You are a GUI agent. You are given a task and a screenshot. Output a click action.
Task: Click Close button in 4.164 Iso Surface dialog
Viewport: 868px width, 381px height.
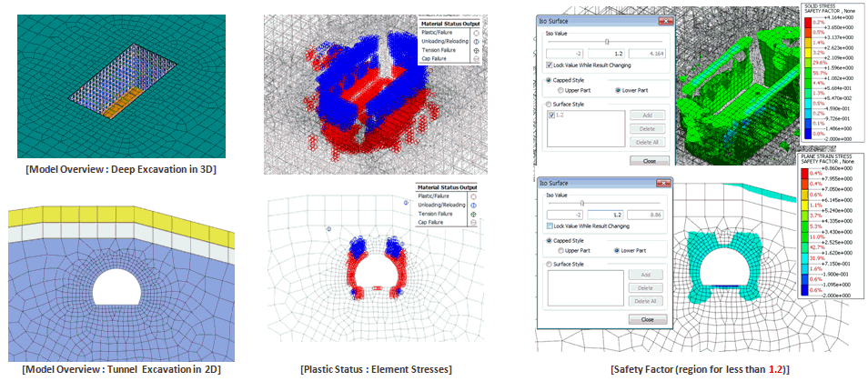click(650, 161)
